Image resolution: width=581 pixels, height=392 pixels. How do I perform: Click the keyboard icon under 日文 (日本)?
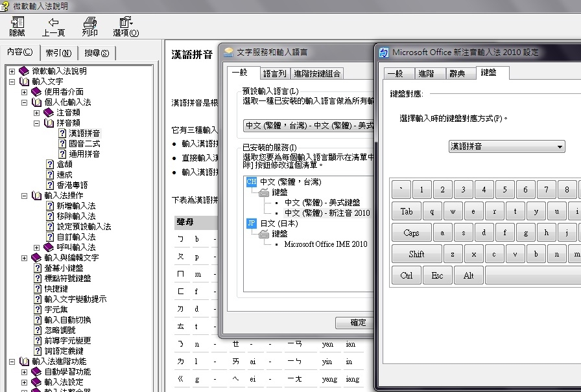pyautogui.click(x=264, y=234)
